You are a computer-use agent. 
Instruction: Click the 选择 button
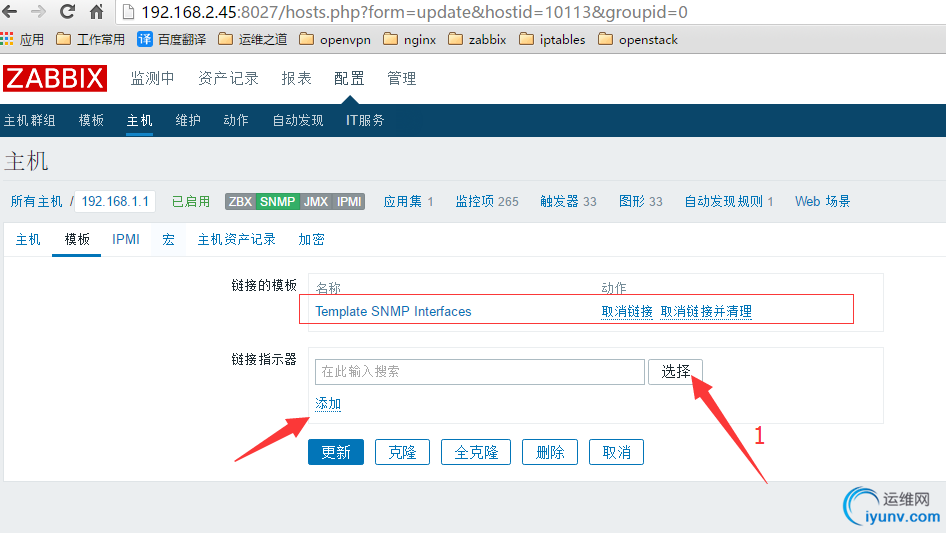675,372
